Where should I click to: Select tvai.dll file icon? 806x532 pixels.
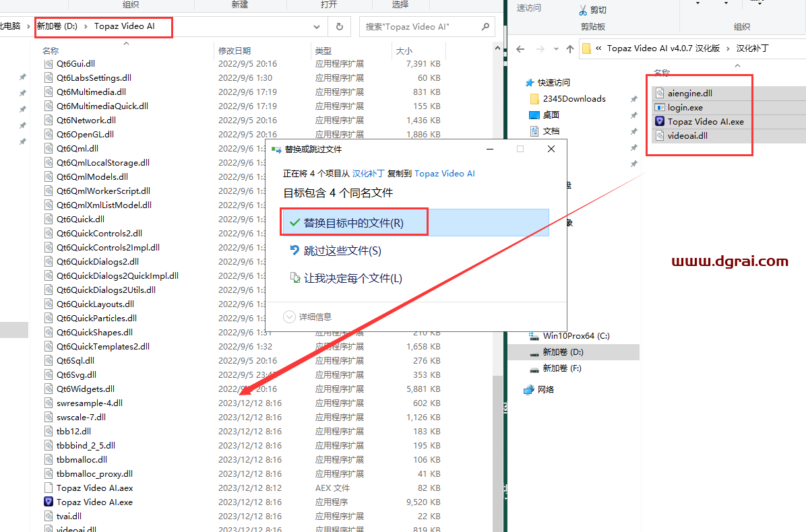[49, 516]
